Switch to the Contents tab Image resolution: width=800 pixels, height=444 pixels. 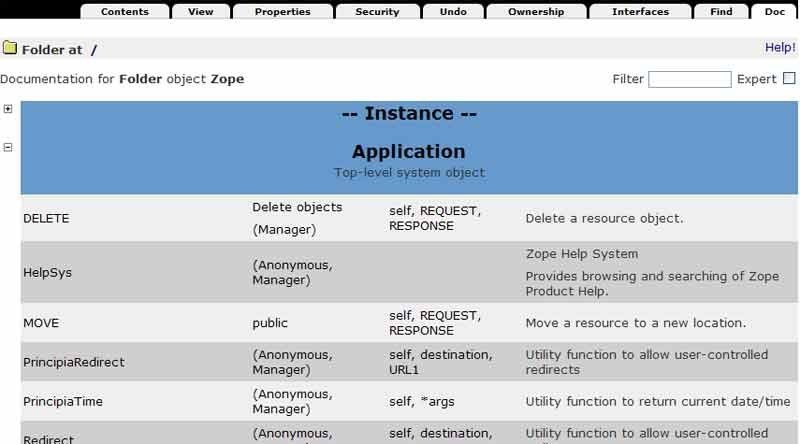[124, 12]
